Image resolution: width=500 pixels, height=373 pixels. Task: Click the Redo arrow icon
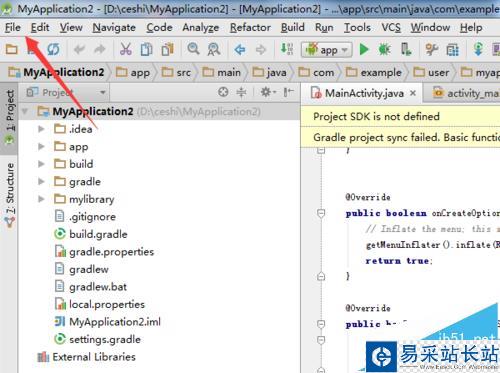click(99, 50)
